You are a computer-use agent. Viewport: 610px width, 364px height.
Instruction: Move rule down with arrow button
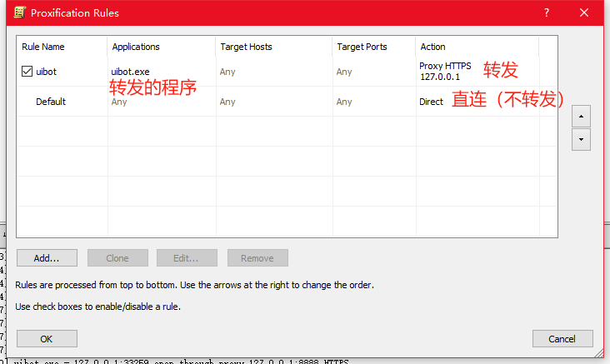pos(581,139)
